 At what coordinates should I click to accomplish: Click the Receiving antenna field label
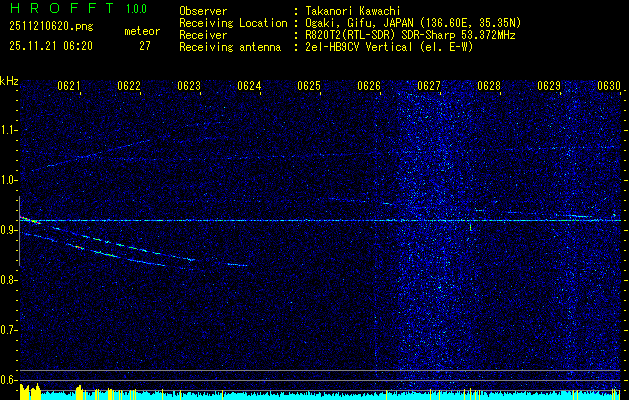coord(230,47)
